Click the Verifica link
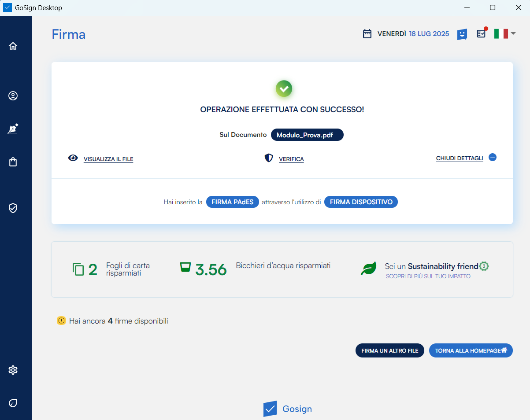530x420 pixels. (291, 159)
